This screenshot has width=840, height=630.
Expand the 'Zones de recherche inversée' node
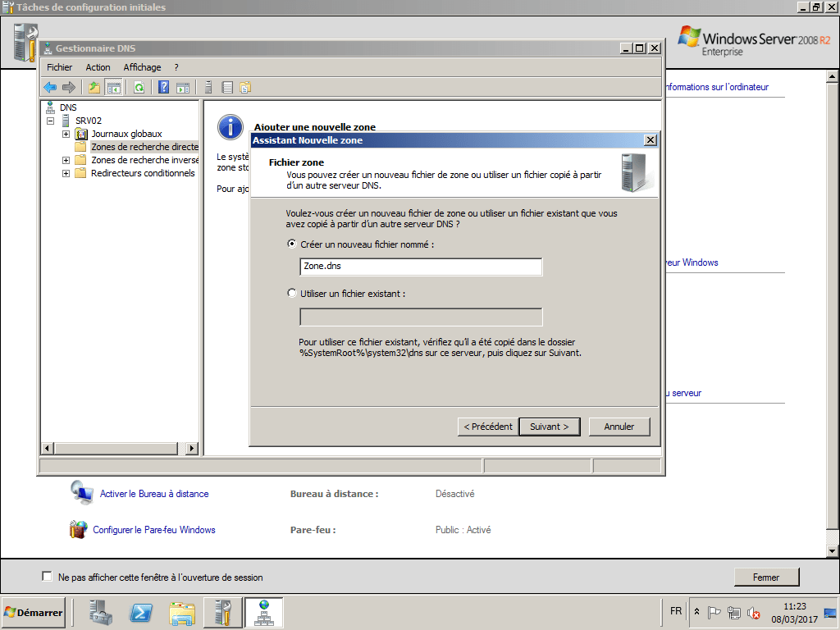[x=66, y=160]
